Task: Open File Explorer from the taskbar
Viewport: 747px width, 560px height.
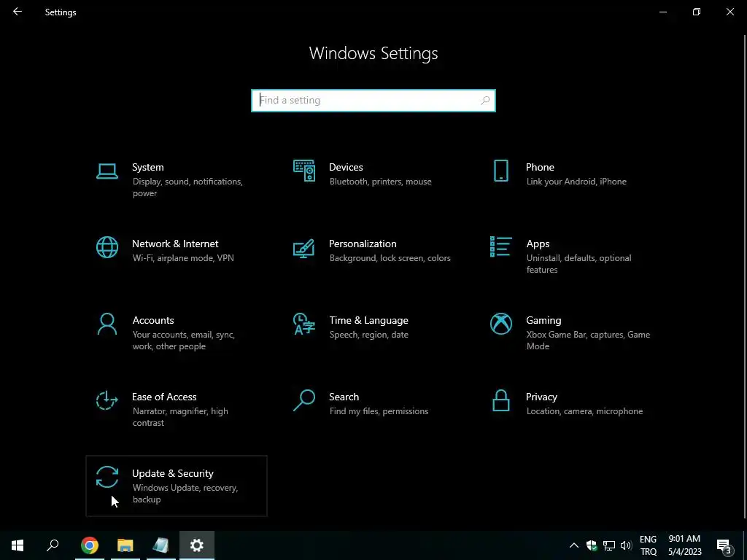Action: coord(125,545)
